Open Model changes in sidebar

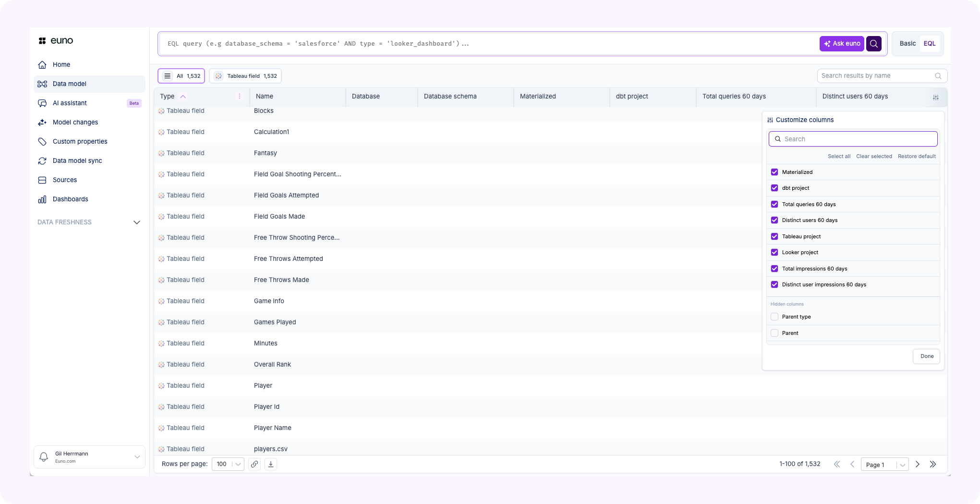click(x=75, y=122)
